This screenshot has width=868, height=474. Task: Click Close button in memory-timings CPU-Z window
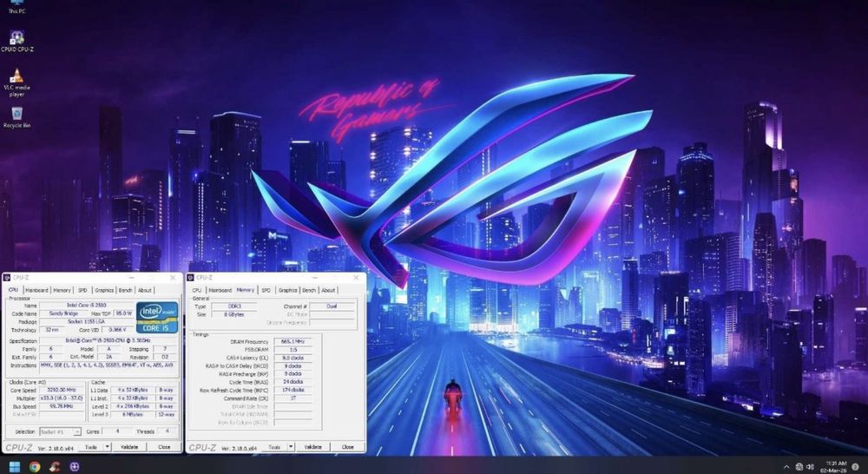348,447
